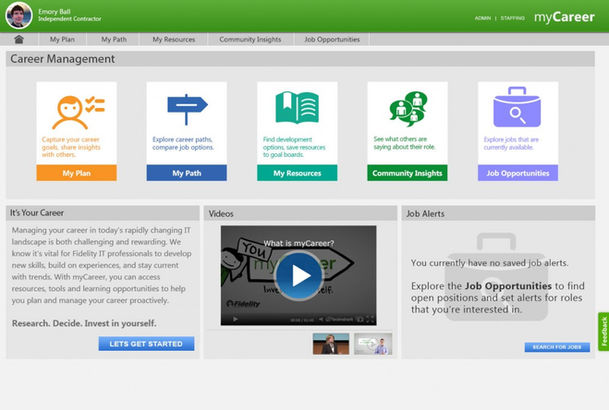Click the Career Management heading
Screen dimensions: 609x410
click(x=63, y=59)
